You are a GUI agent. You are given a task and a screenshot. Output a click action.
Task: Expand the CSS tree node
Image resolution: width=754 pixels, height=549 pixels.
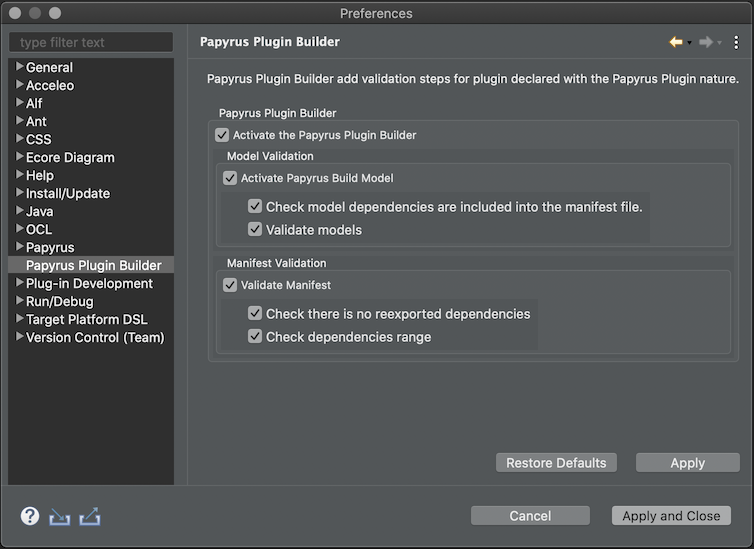(x=20, y=138)
